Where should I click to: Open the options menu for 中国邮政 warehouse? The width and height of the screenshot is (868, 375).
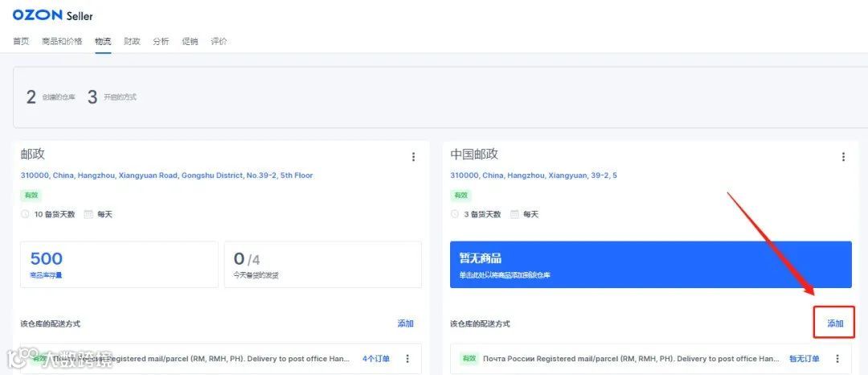pos(843,157)
